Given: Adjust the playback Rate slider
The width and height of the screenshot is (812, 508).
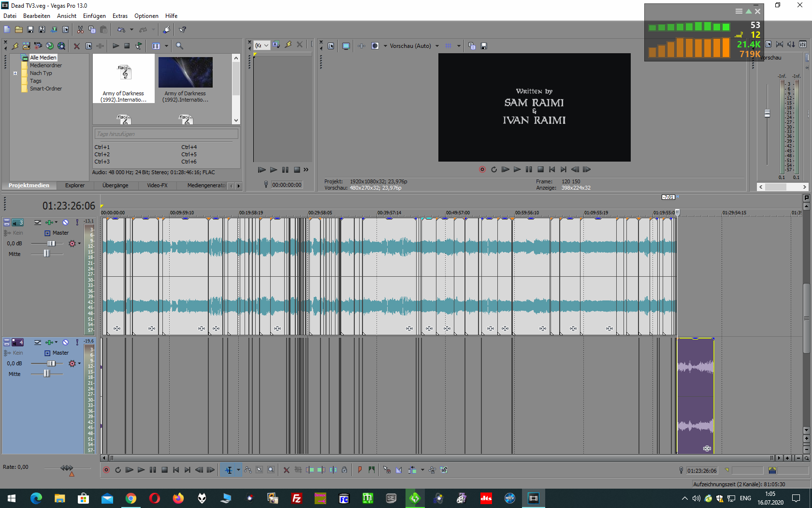Looking at the screenshot, I should pos(67,468).
